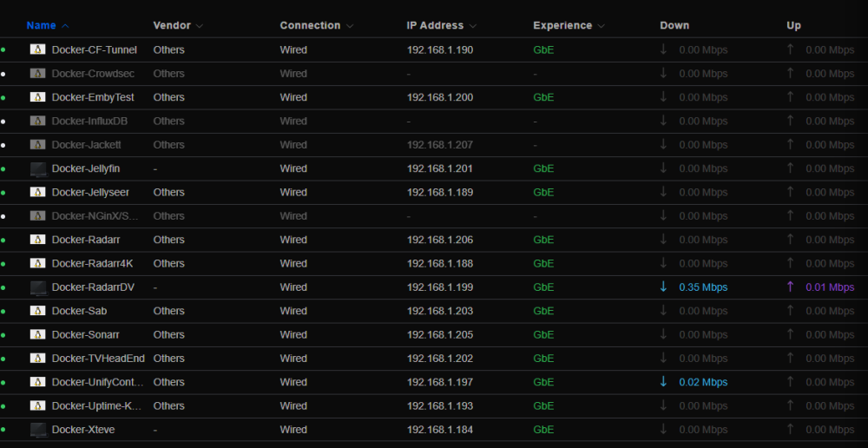Viewport: 868px width, 448px height.
Task: Click the Linux icon beside Docker-EmbyTest
Action: point(37,97)
